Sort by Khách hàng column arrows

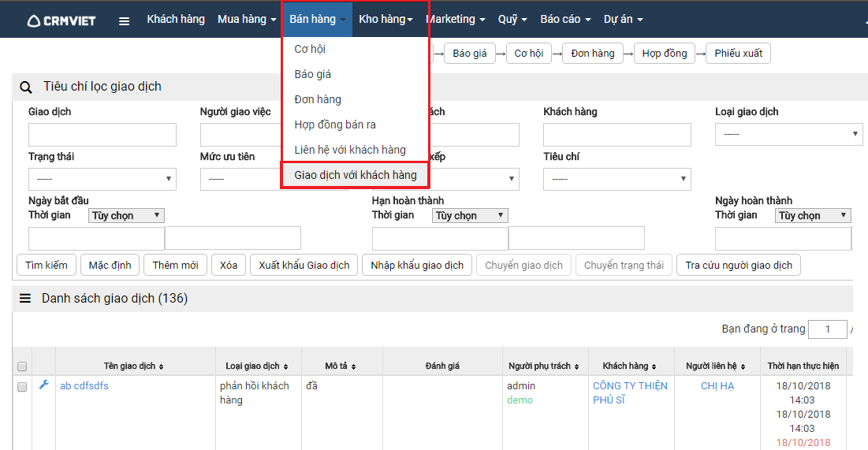654,366
